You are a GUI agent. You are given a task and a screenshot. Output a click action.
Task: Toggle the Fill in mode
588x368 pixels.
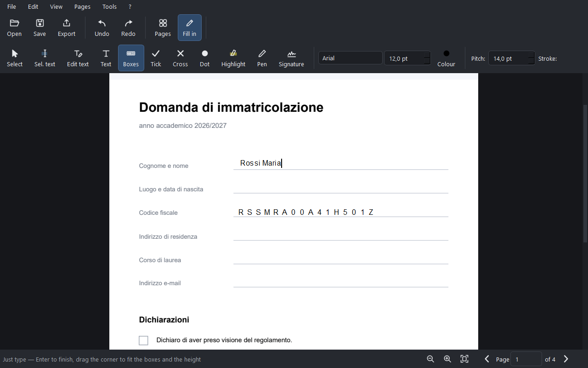tap(189, 28)
